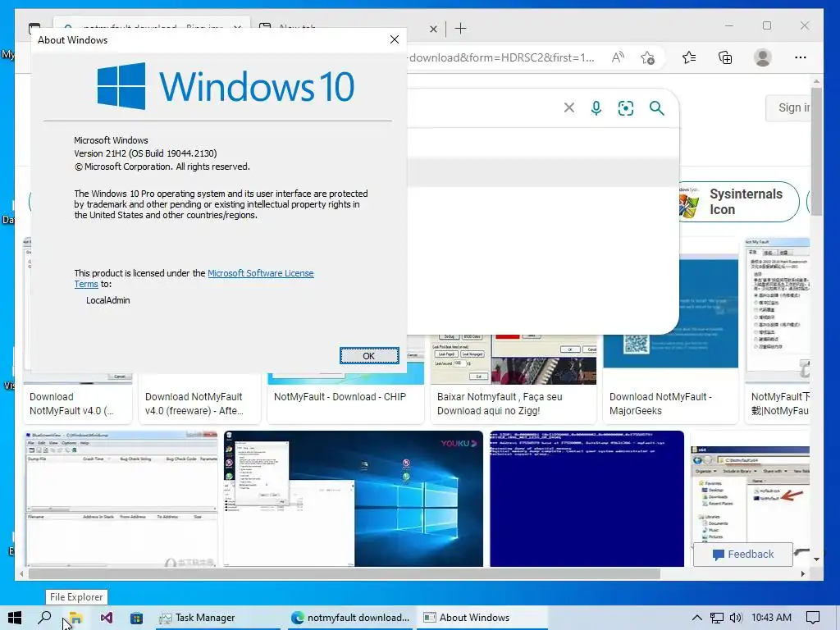
Task: Open the Feedback button in Bing
Action: tap(743, 554)
